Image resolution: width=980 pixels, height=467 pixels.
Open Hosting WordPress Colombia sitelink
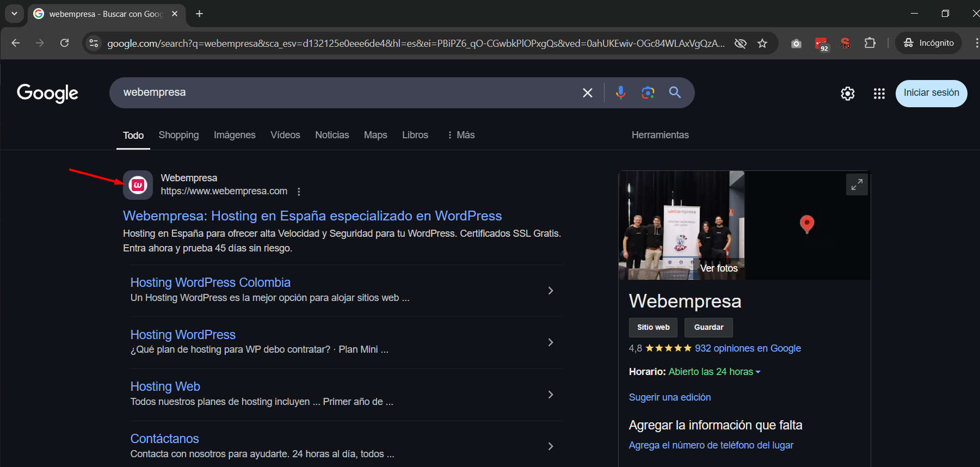click(x=211, y=282)
